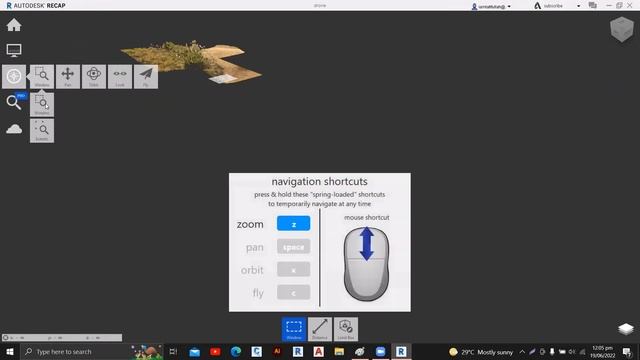The height and width of the screenshot is (360, 640).
Task: Open the Windows Start menu
Action: [10, 351]
